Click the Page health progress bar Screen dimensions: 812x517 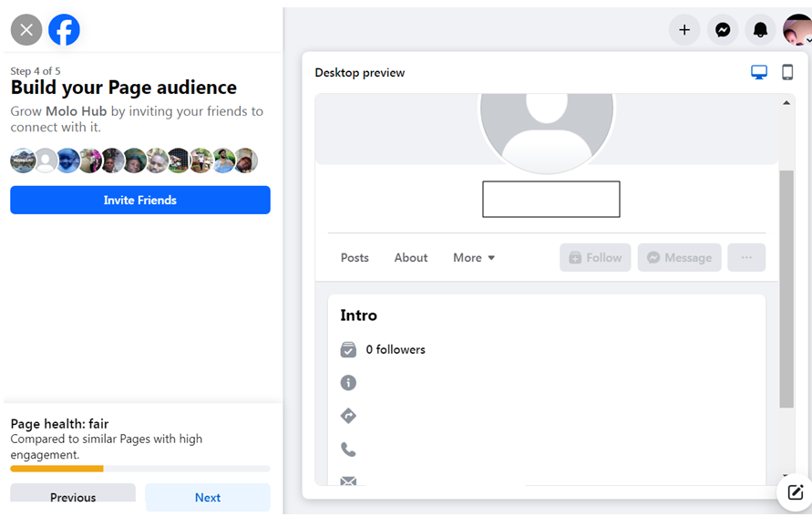pyautogui.click(x=140, y=469)
